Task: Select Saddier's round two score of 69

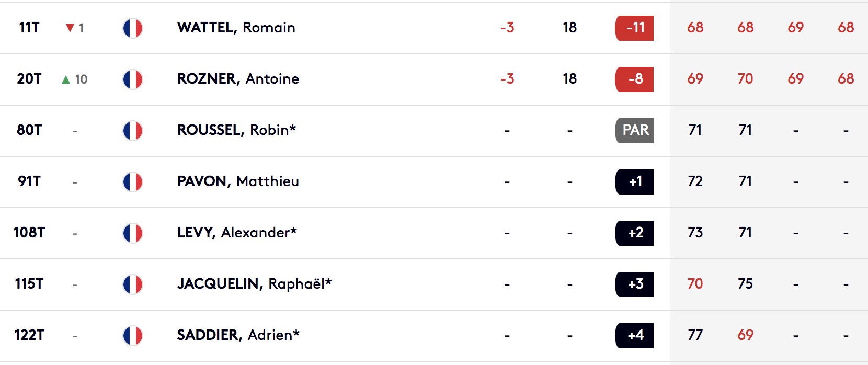Action: tap(746, 335)
